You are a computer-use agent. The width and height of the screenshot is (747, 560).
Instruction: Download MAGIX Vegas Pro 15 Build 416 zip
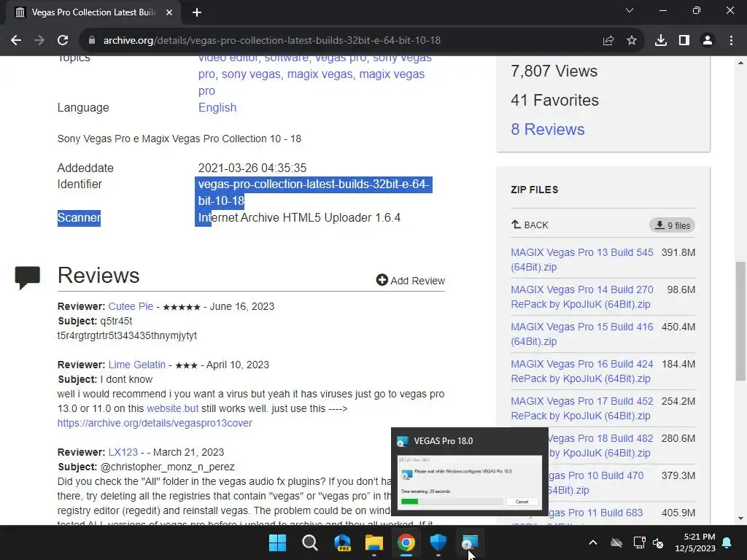[581, 334]
